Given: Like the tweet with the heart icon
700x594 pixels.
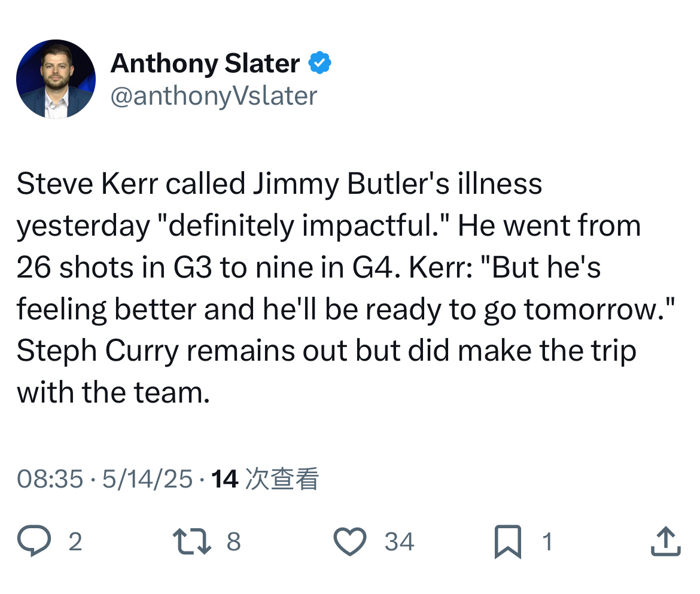Looking at the screenshot, I should (x=350, y=541).
